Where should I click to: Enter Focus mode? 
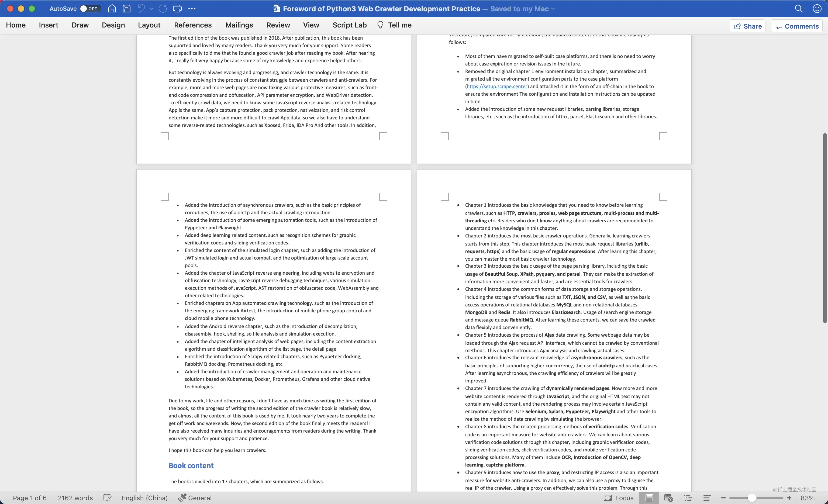click(x=619, y=498)
